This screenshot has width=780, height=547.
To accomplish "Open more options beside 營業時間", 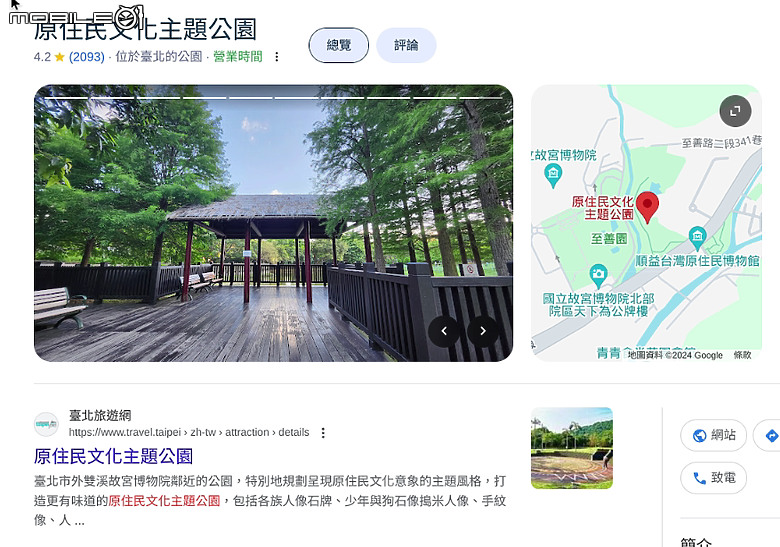I will point(277,57).
